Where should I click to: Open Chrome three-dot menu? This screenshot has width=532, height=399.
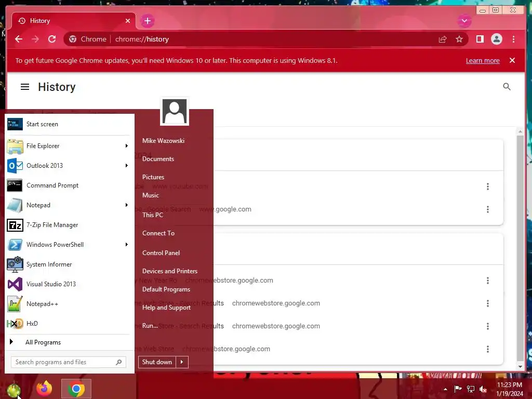(x=513, y=39)
